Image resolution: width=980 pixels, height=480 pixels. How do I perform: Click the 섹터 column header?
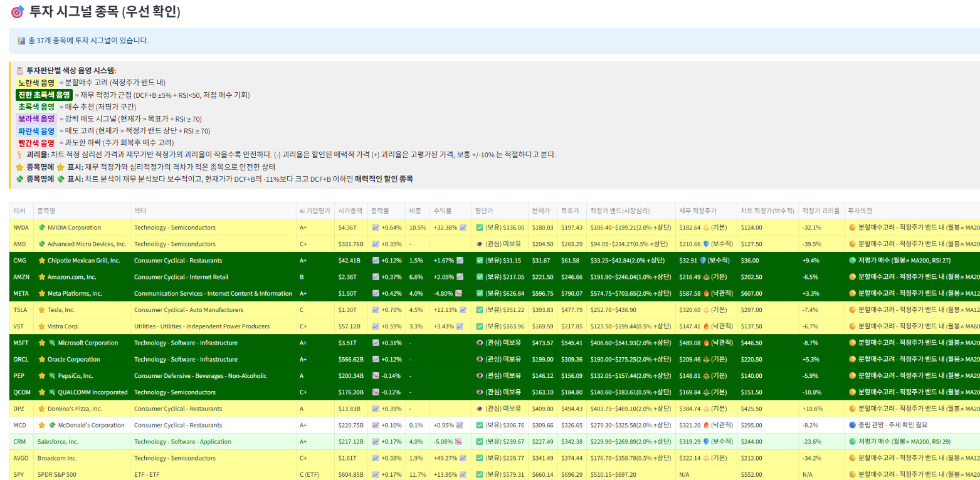click(140, 211)
